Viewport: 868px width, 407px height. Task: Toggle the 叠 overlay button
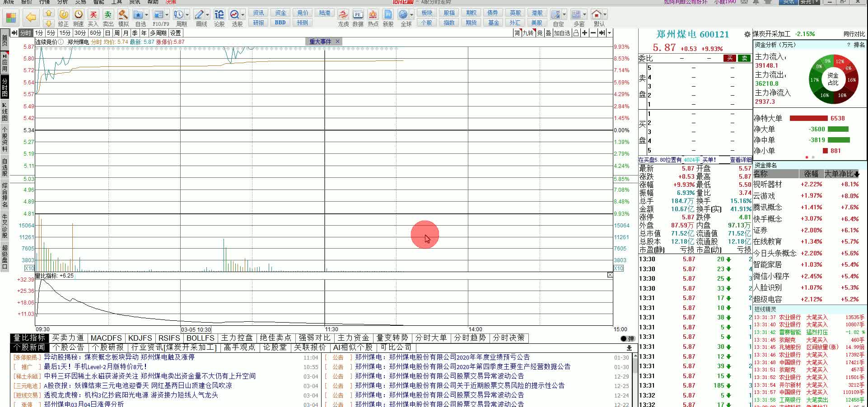tap(548, 33)
